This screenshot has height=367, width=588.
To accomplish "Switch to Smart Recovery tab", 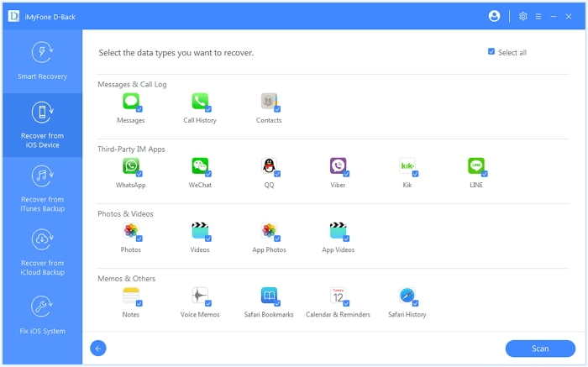I will [42, 60].
